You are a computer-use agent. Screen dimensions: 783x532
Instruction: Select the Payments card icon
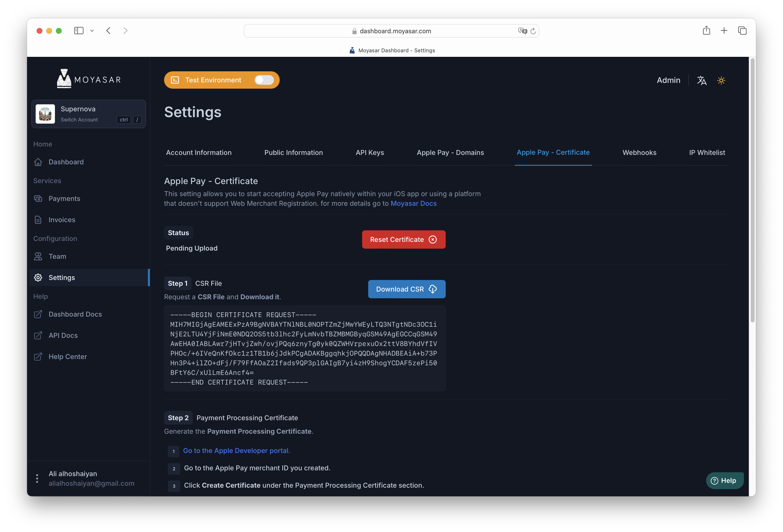click(38, 199)
